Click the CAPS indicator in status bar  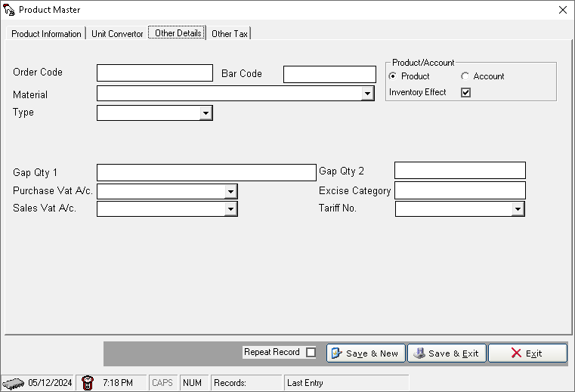[x=162, y=383]
